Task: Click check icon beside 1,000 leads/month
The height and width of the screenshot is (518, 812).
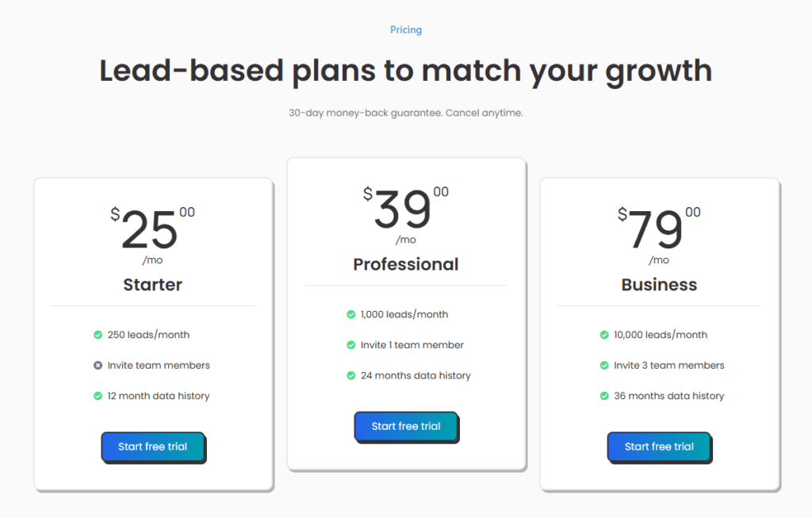Action: pos(350,314)
